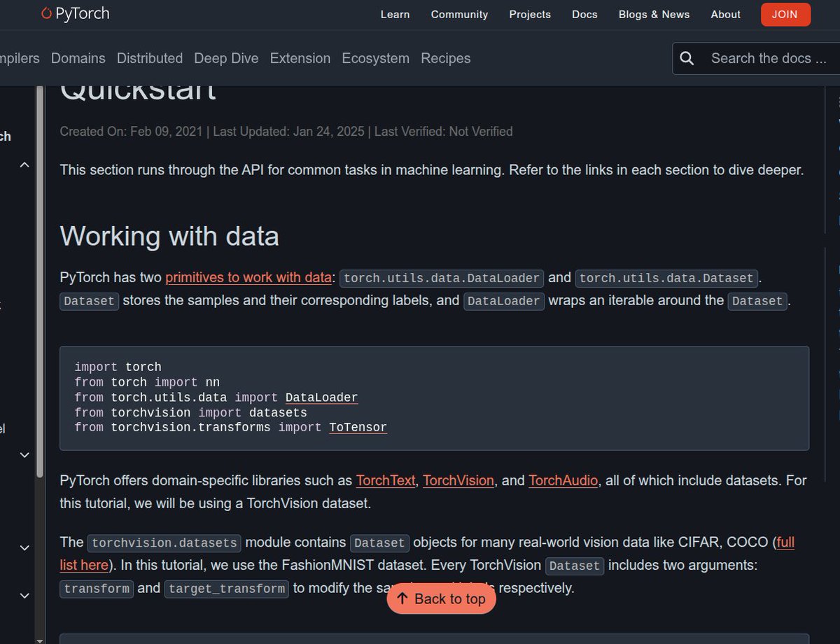Click the torch.utils.data.Dataset inline code
Viewport: 840px width, 644px height.
[667, 278]
